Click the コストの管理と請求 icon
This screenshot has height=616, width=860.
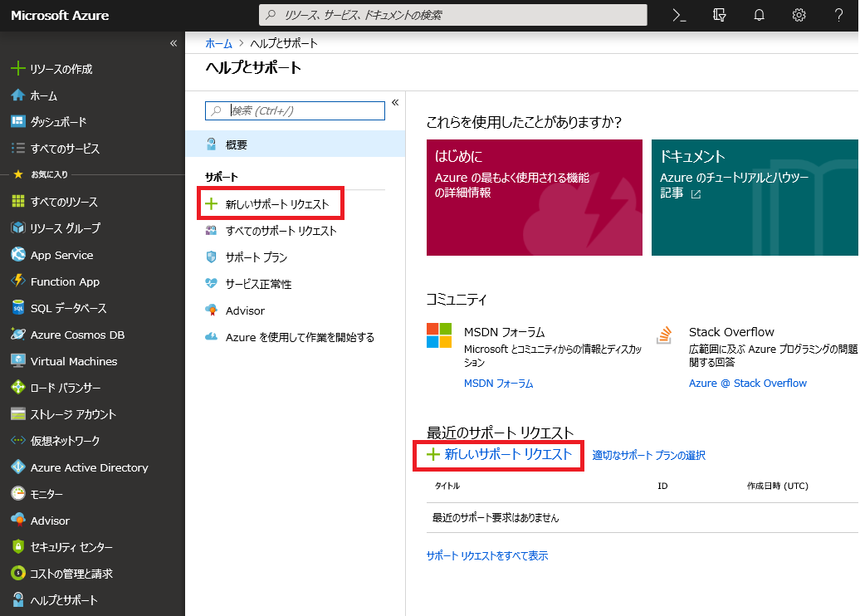[18, 573]
